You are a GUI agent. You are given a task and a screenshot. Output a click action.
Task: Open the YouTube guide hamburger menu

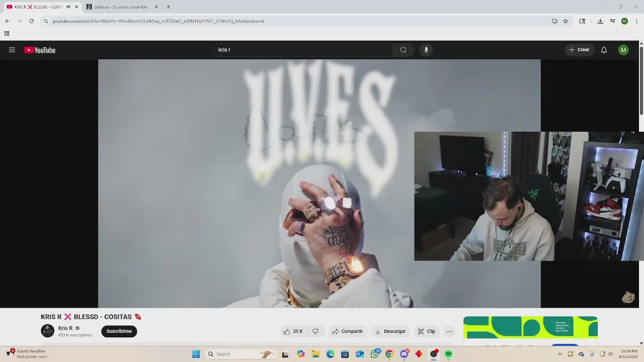(x=12, y=50)
